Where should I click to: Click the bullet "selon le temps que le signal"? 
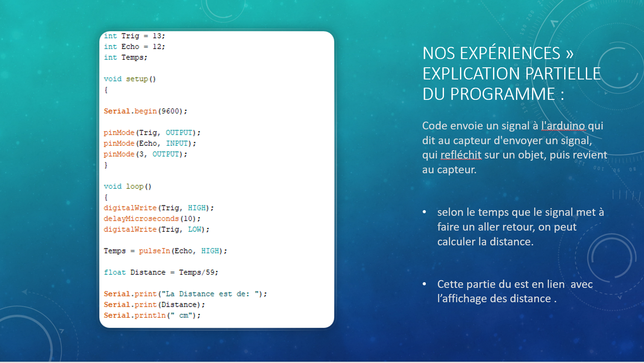pos(520,227)
